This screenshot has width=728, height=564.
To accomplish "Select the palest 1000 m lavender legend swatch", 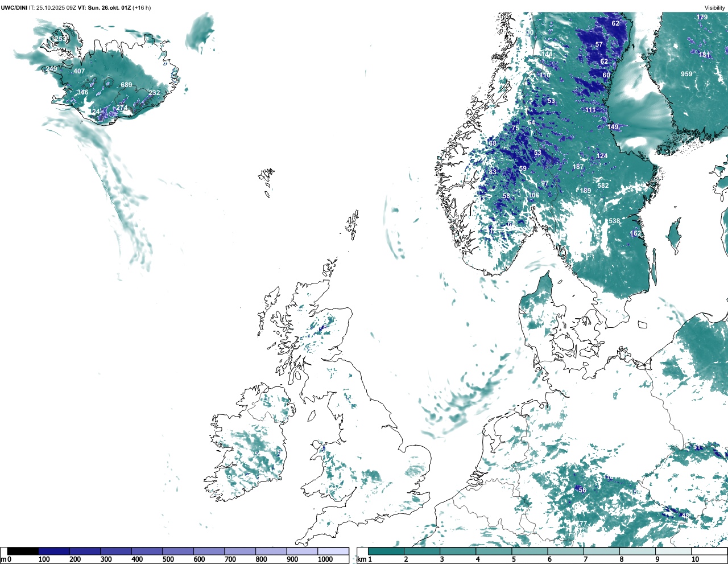I will pyautogui.click(x=333, y=551).
